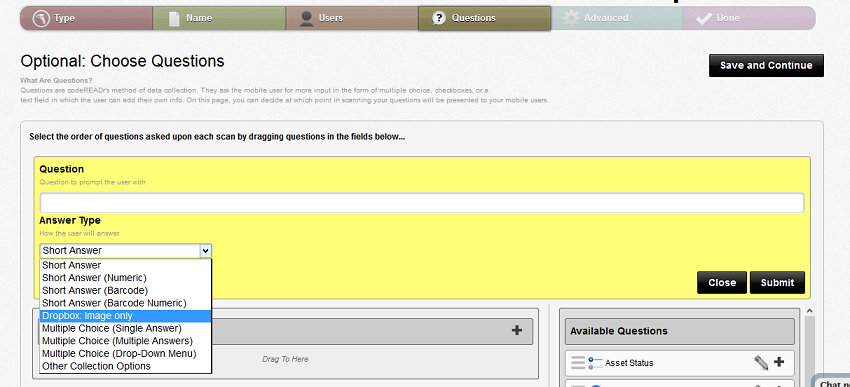Click the gear icon on the Advanced step
This screenshot has height=387, width=850.
point(571,18)
